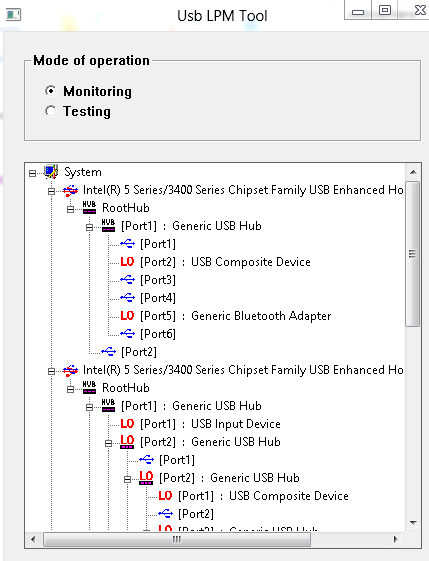Viewport: 429px width, 561px height.
Task: Select the System tree label
Action: tap(83, 172)
